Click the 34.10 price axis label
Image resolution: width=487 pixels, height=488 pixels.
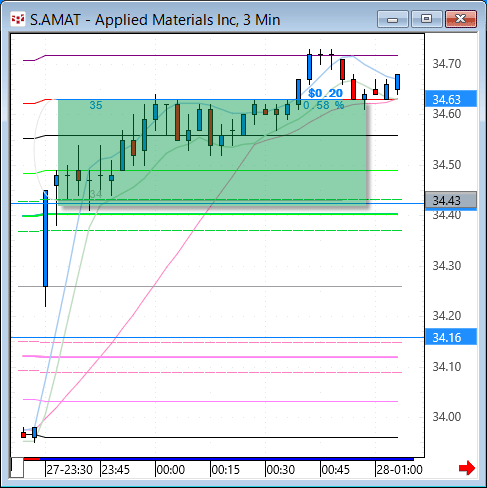pos(447,367)
